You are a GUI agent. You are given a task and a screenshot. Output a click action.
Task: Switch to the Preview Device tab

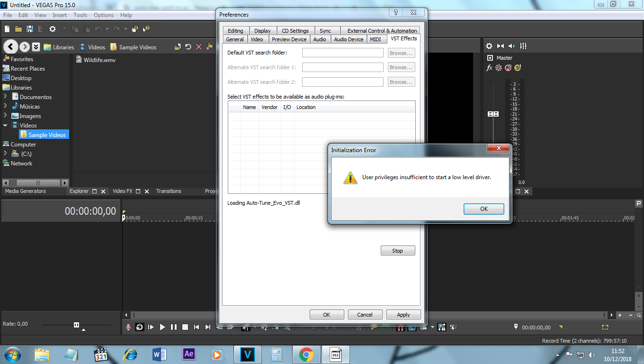[289, 39]
